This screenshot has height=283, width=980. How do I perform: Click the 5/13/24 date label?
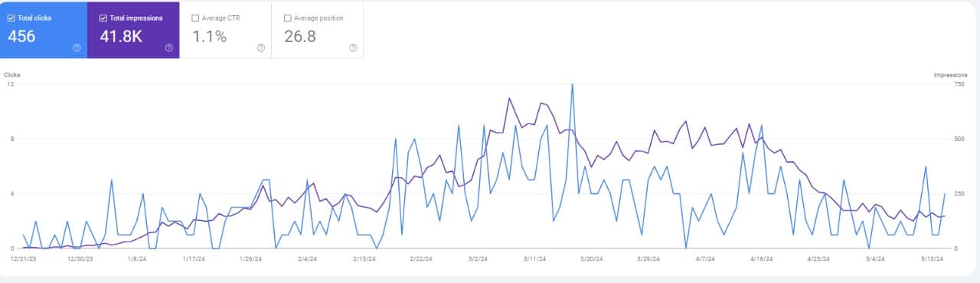932,259
